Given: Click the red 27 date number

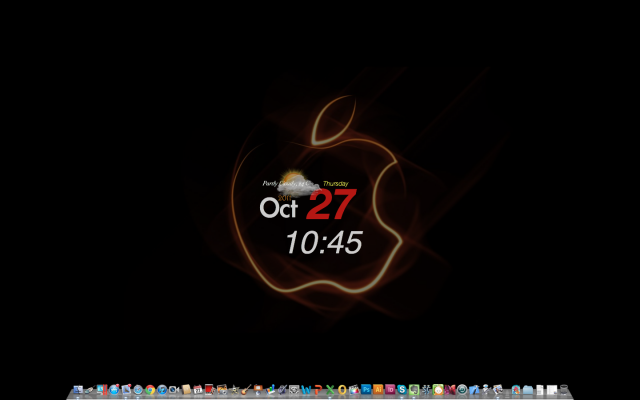Looking at the screenshot, I should click(x=331, y=204).
